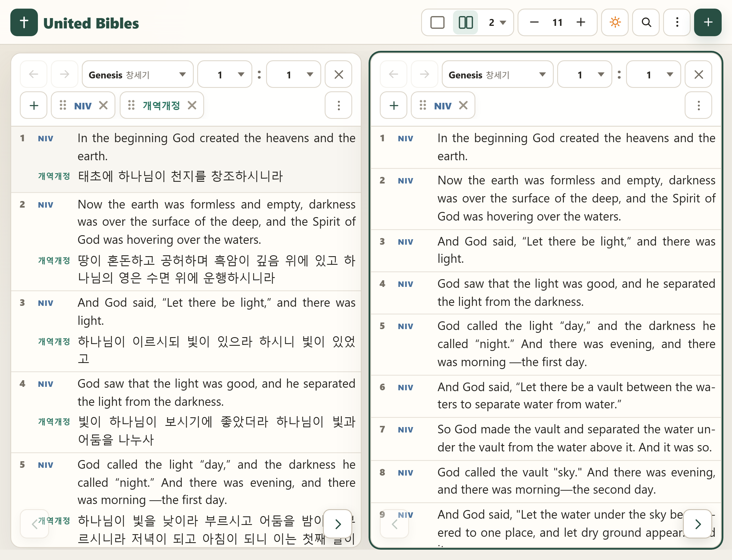The width and height of the screenshot is (732, 560).
Task: Select verse 4 NIV text in left pane
Action: coord(216,392)
